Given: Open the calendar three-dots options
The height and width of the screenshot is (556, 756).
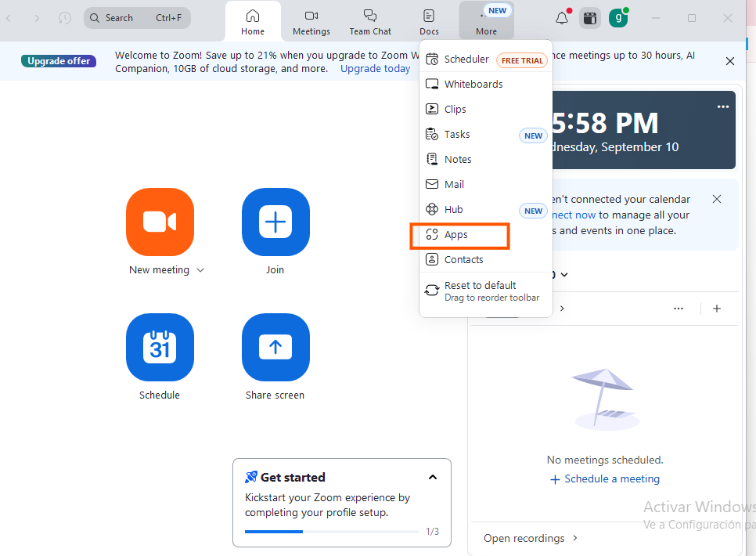Looking at the screenshot, I should click(x=679, y=309).
